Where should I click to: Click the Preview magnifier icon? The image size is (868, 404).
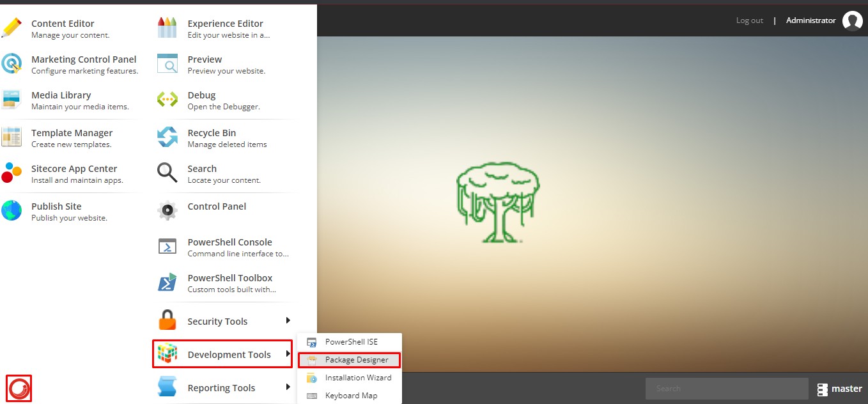click(167, 64)
